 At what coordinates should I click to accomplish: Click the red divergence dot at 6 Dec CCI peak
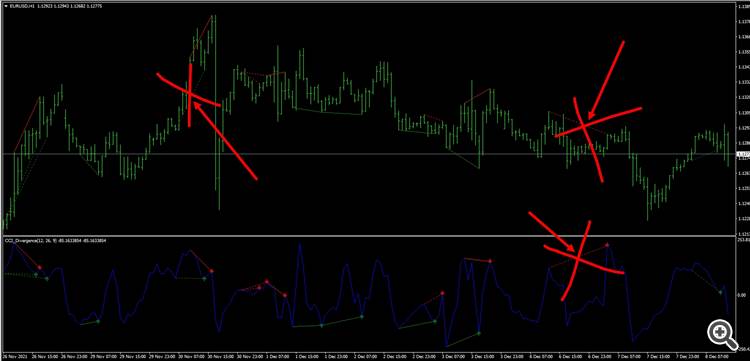point(607,245)
